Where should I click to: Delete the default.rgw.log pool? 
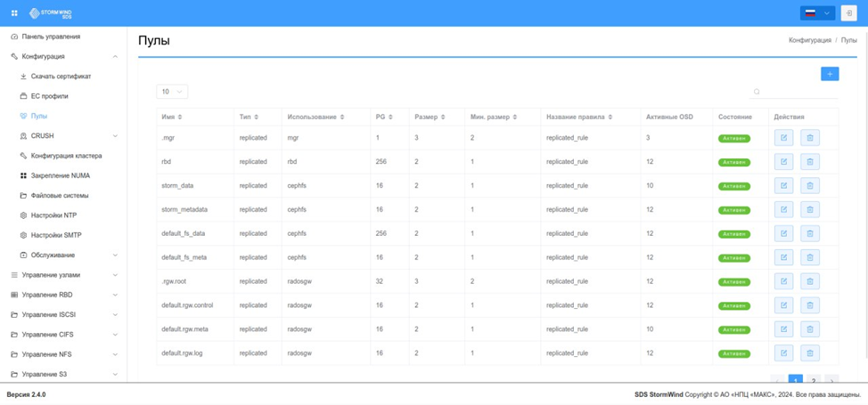coord(810,353)
